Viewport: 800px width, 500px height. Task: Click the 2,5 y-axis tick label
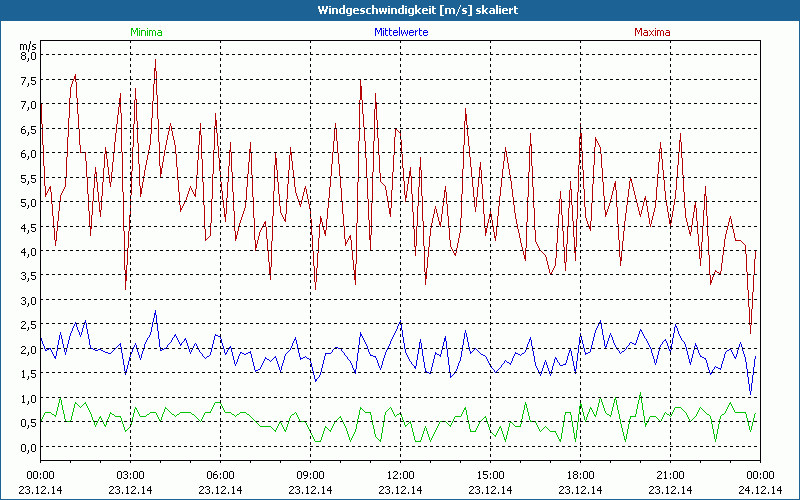point(28,325)
